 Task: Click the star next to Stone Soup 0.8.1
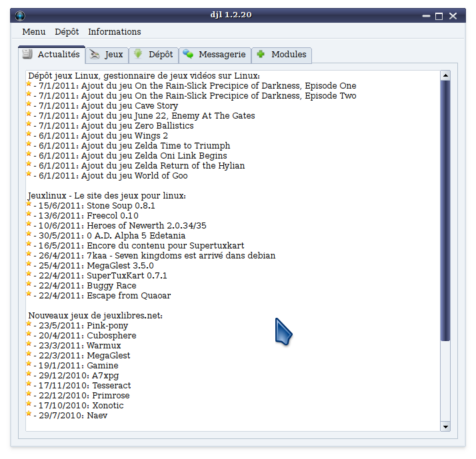(x=29, y=204)
